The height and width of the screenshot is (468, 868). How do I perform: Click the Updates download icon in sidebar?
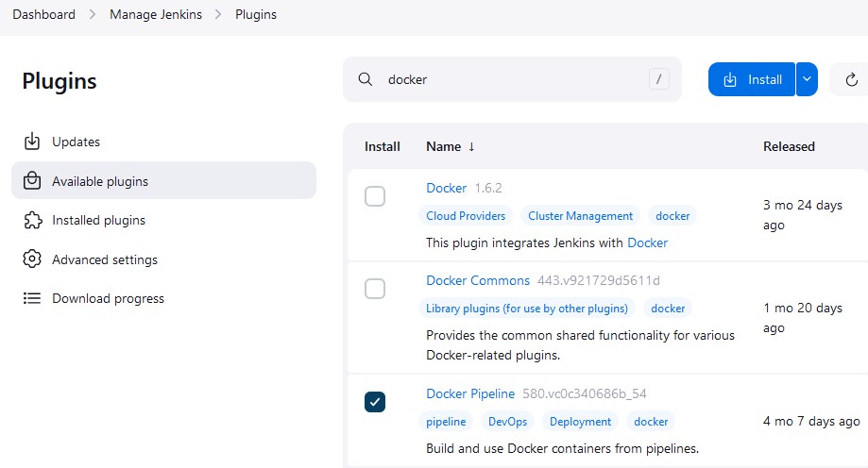[x=32, y=142]
